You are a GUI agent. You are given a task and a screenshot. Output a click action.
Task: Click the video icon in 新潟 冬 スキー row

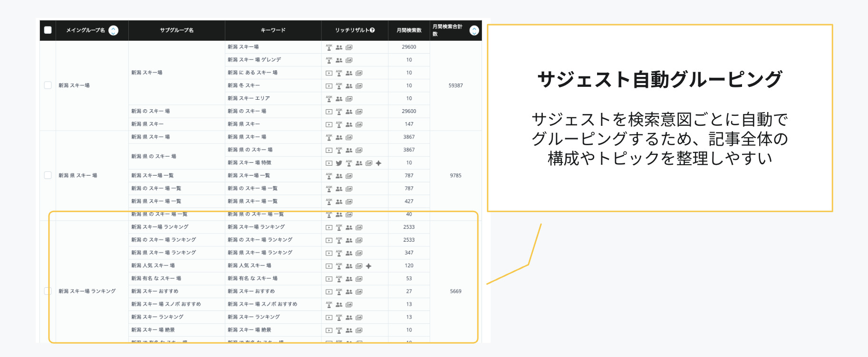(x=329, y=86)
